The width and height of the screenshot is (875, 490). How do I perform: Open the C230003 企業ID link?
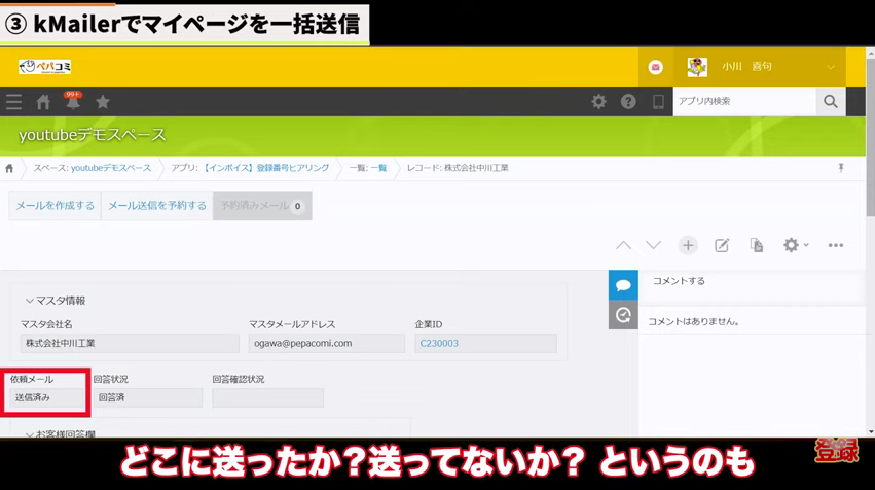pos(440,343)
